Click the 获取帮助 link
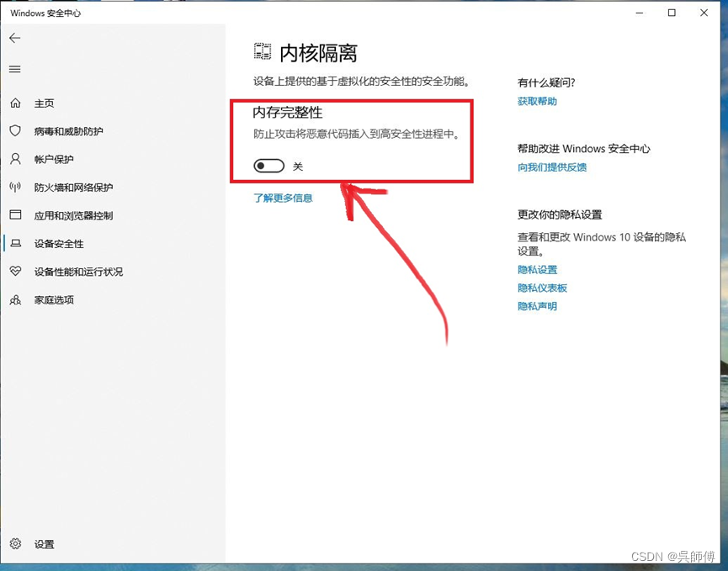This screenshot has height=571, width=728. (x=537, y=101)
